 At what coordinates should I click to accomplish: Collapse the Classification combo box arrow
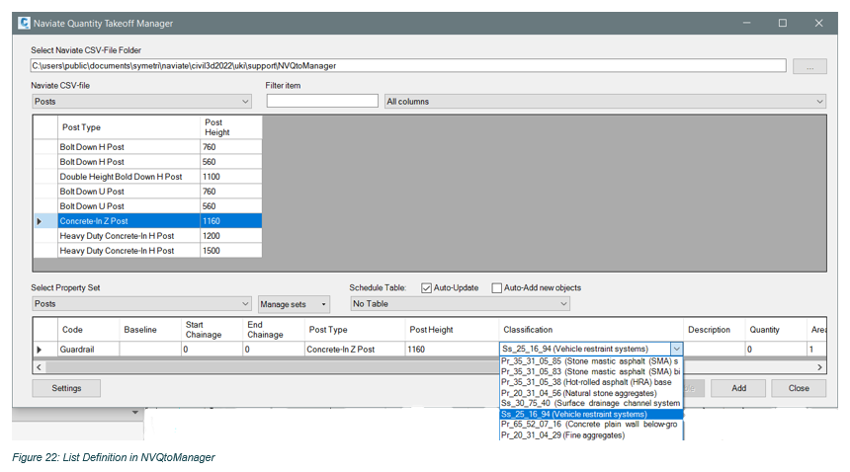point(677,349)
